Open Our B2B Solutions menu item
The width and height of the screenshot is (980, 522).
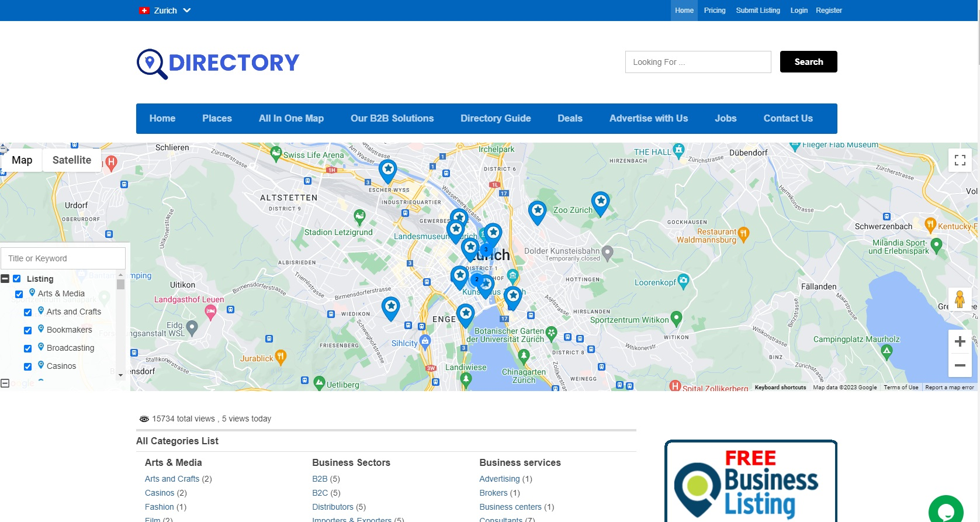coord(392,119)
